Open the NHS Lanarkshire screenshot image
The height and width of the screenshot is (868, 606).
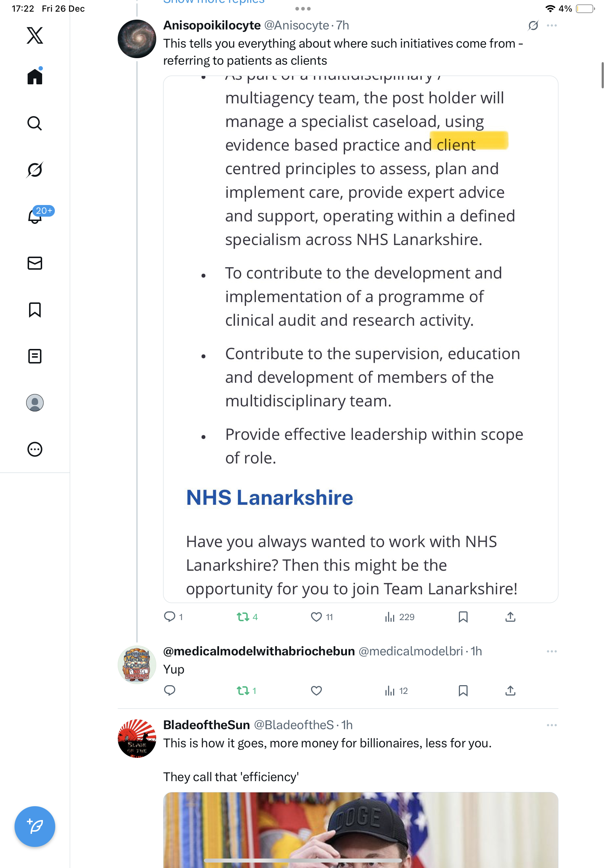click(x=360, y=339)
